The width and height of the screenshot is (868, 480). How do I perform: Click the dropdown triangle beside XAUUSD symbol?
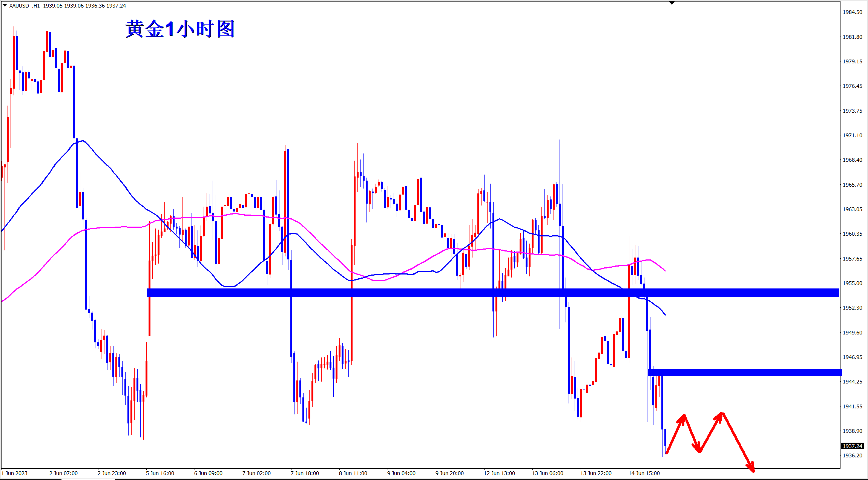point(5,5)
